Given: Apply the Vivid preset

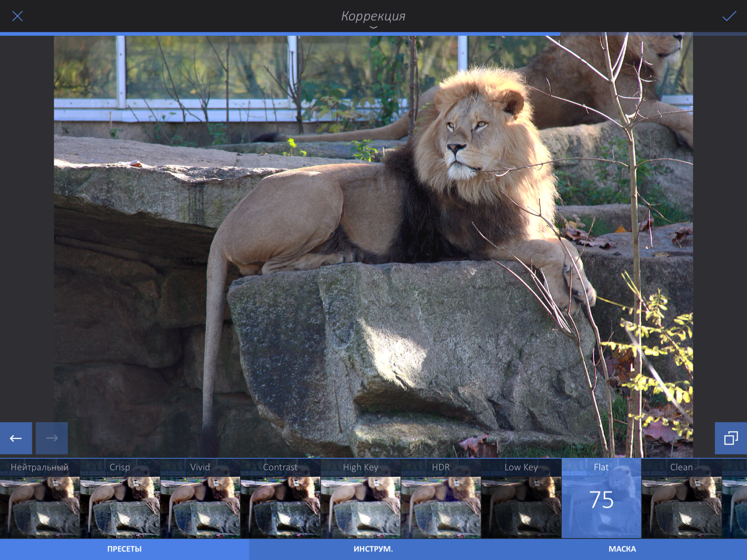Looking at the screenshot, I should 200,498.
